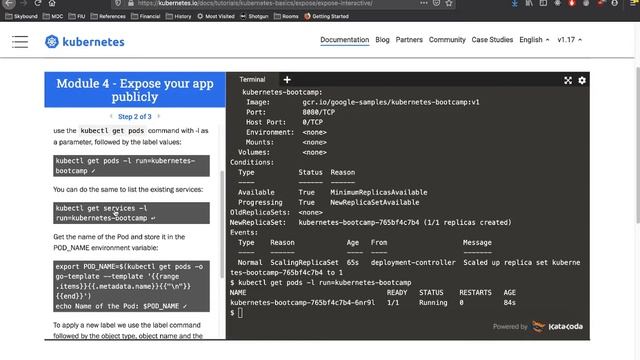Click the deployment-controller event source
Screen dimensions: 640x360
tap(413, 262)
